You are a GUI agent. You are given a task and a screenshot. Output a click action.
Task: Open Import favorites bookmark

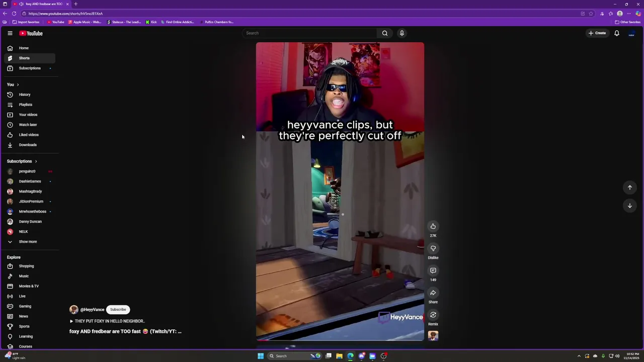(26, 22)
